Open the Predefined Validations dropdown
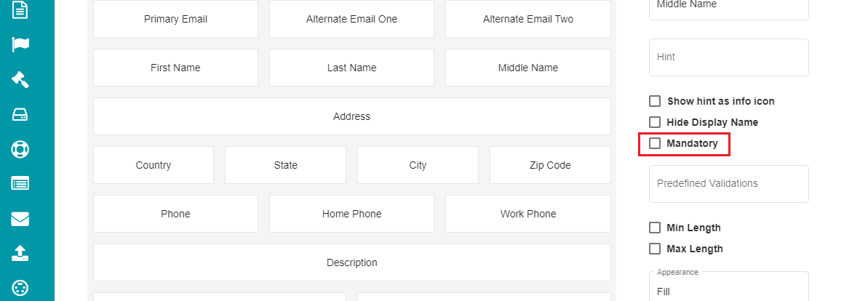 (728, 184)
